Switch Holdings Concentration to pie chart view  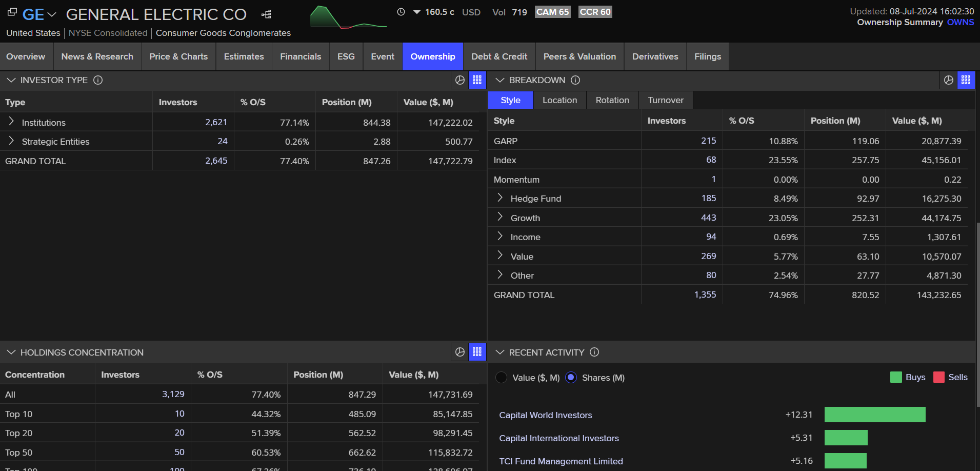tap(460, 352)
